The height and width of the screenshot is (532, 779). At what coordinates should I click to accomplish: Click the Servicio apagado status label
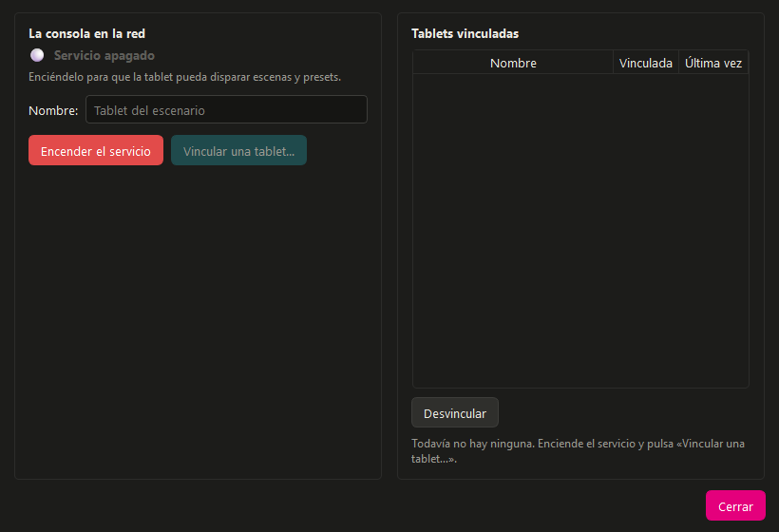click(104, 56)
